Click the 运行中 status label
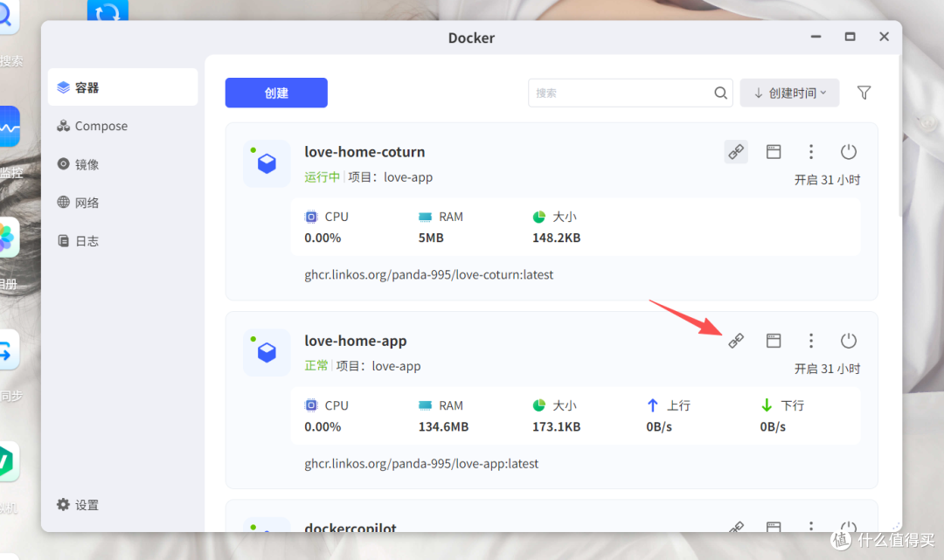Viewport: 944px width, 560px height. point(322,176)
